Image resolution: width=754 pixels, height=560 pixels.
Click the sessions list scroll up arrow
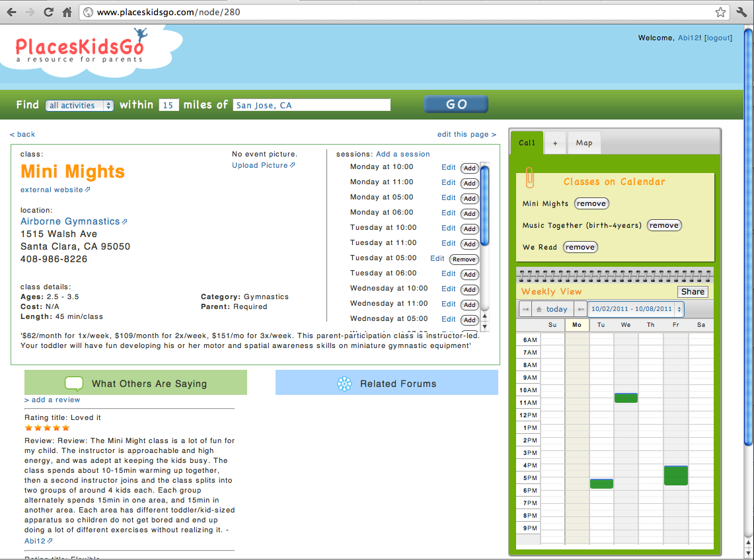coord(485,316)
